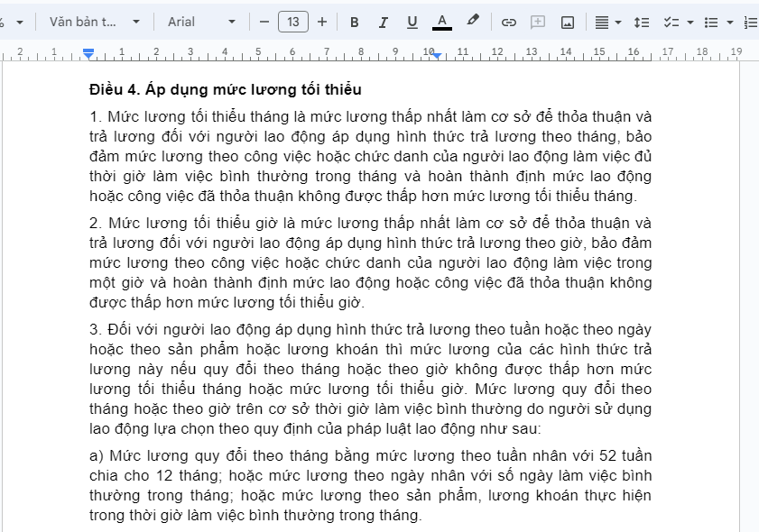
Task: Click the heading 'Điều 4. Áp dụng mức lương tối thiểu'
Action: (225, 89)
